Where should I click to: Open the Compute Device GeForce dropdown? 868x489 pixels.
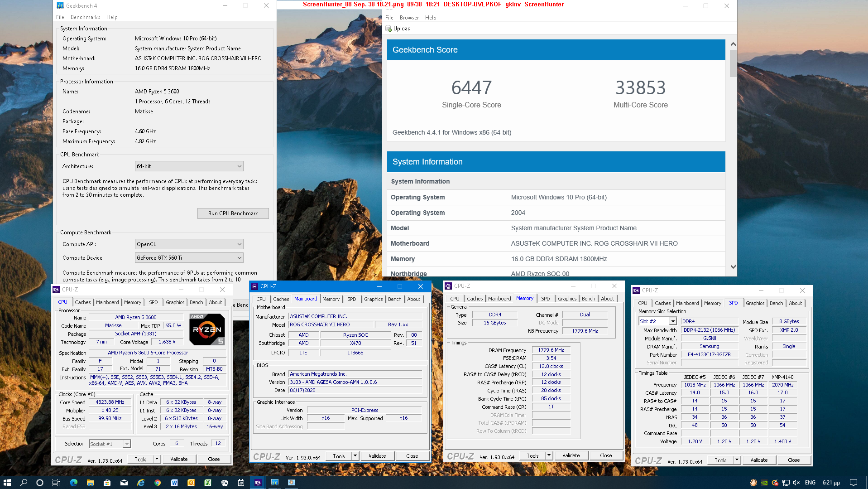point(189,258)
